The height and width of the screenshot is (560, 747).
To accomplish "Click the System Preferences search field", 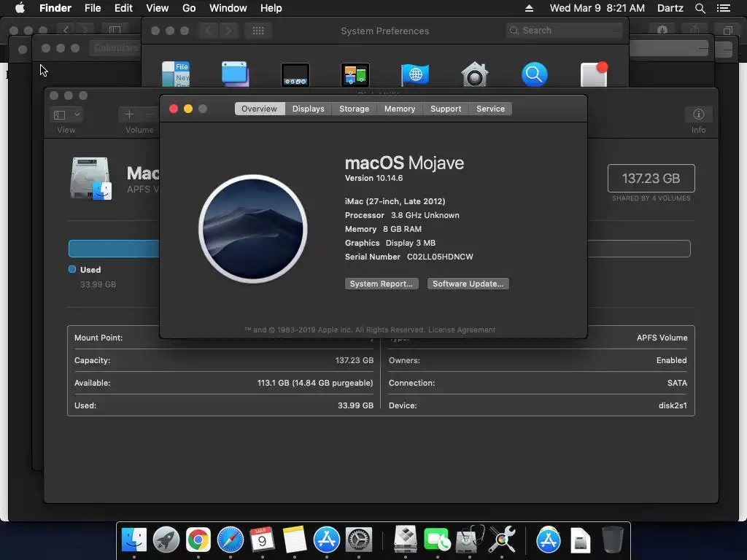I will coord(565,31).
